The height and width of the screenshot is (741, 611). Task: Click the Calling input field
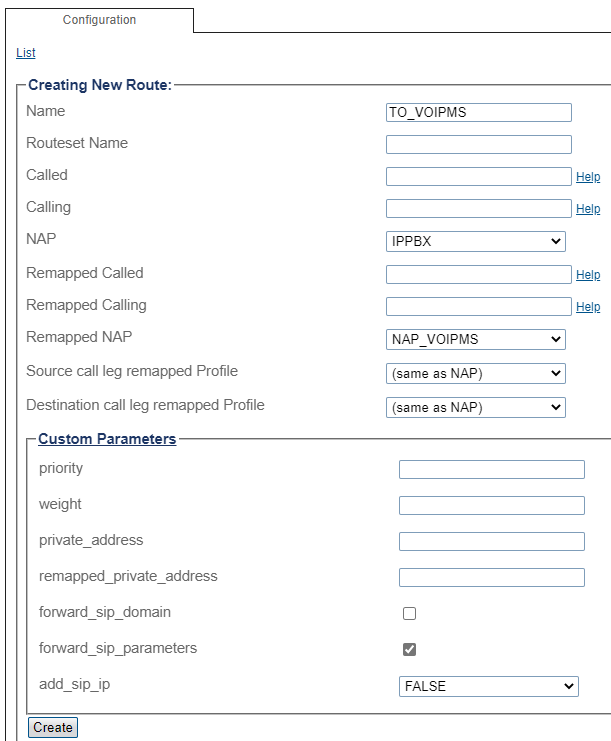[478, 208]
